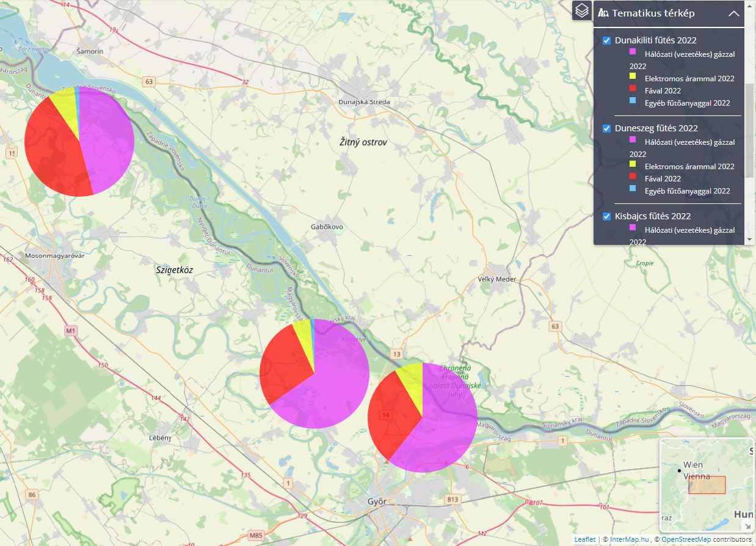Click the Tematikus térkép panel title
Viewport: 756px width, 546px height.
click(653, 13)
